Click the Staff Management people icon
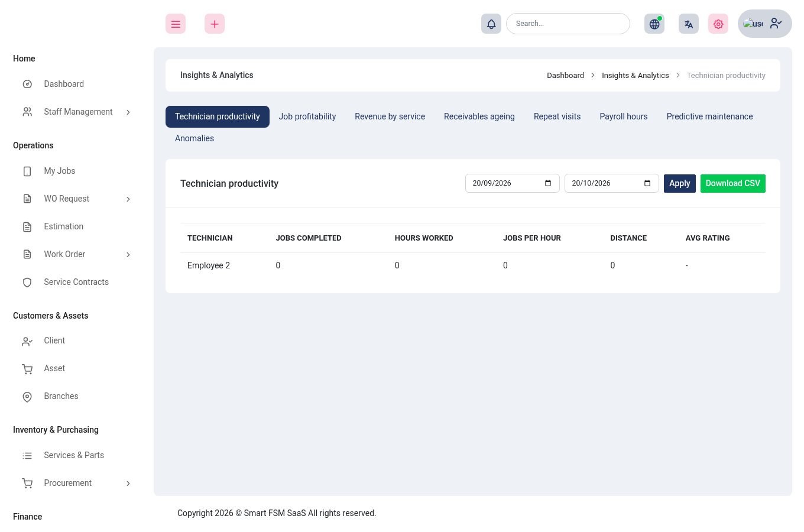 (27, 112)
